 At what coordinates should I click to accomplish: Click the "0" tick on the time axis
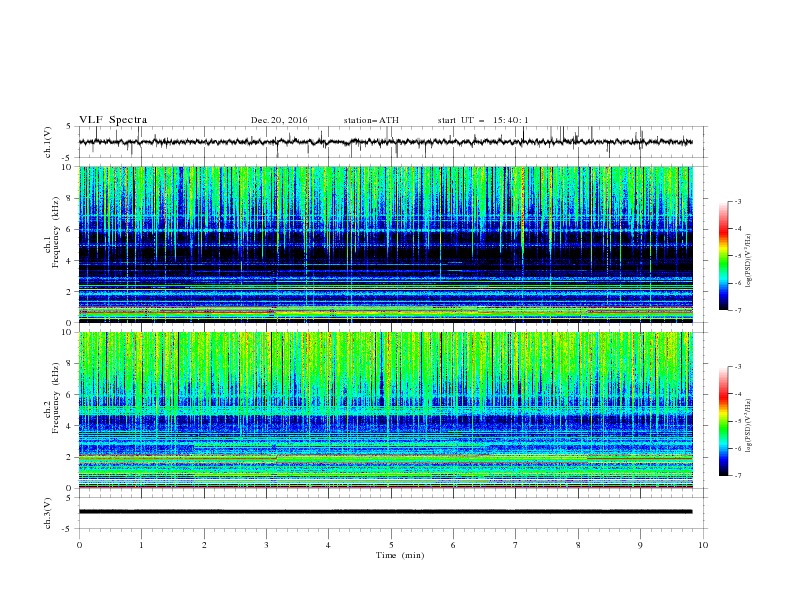click(x=79, y=545)
